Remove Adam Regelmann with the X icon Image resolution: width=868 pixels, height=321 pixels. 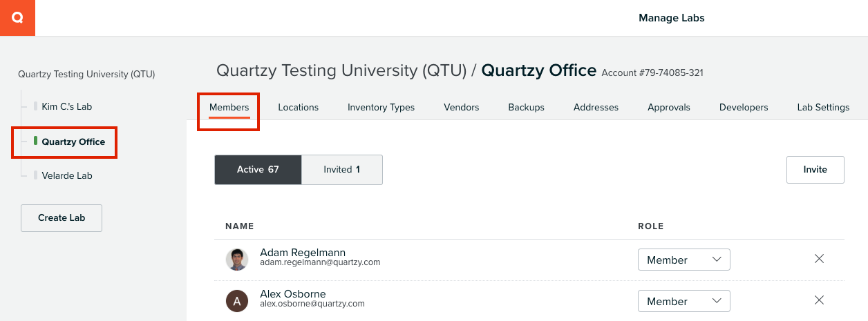819,259
